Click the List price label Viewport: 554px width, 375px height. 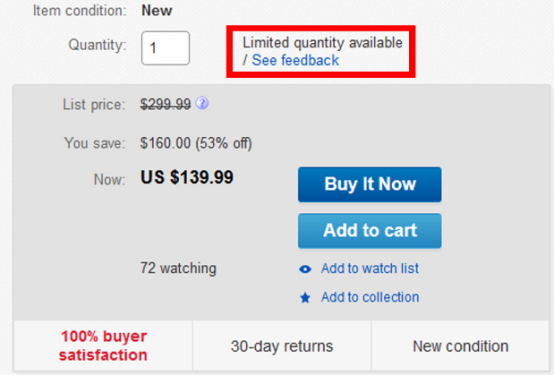94,105
